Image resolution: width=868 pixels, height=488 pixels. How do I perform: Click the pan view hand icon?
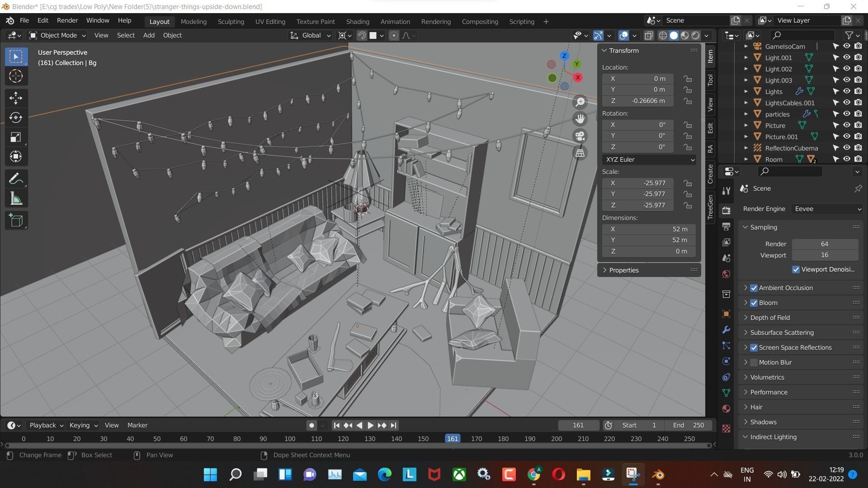[580, 119]
